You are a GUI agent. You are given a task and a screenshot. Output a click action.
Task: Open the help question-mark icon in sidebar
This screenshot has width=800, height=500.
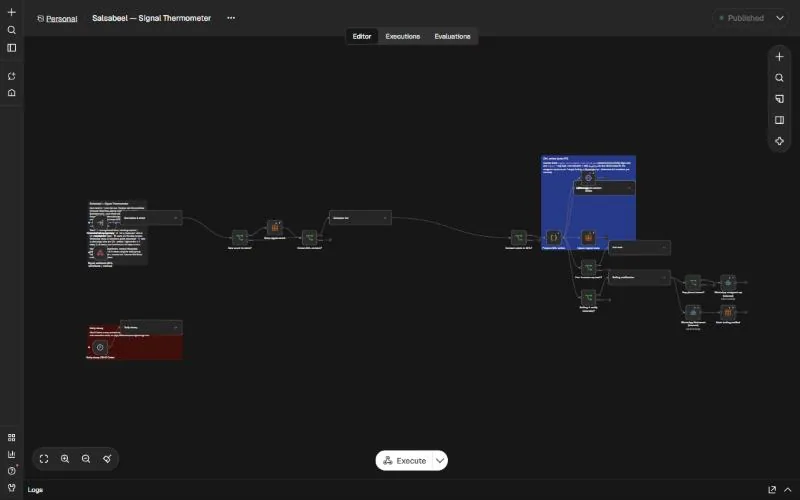click(12, 470)
